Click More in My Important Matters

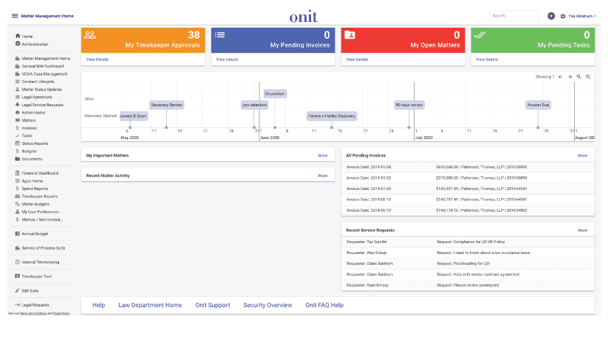[323, 156]
